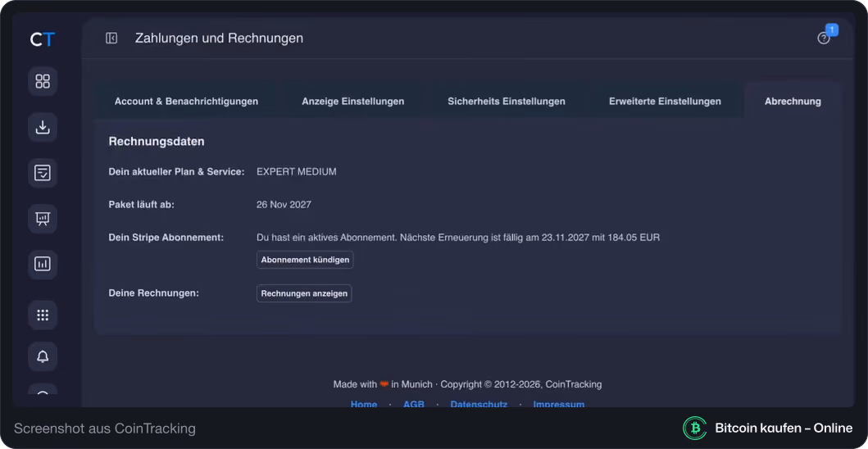868x449 pixels.
Task: Switch to Erweiterte Einstellungen tab
Action: coord(665,102)
